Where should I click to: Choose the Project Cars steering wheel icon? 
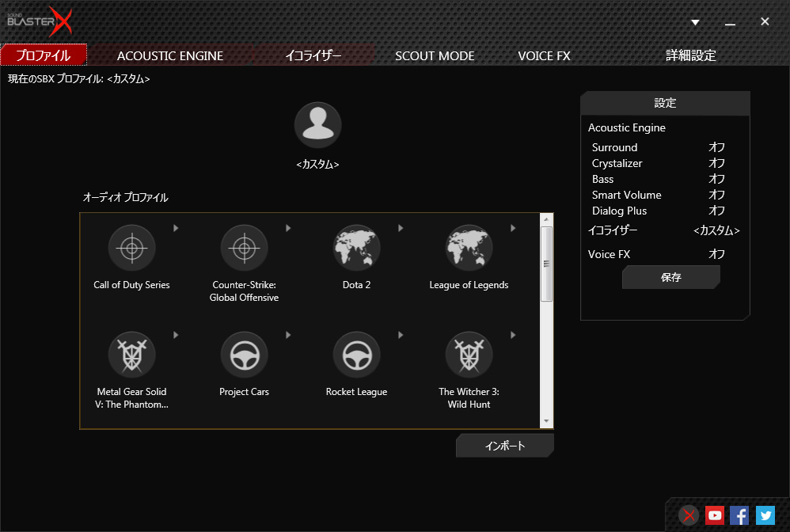244,355
